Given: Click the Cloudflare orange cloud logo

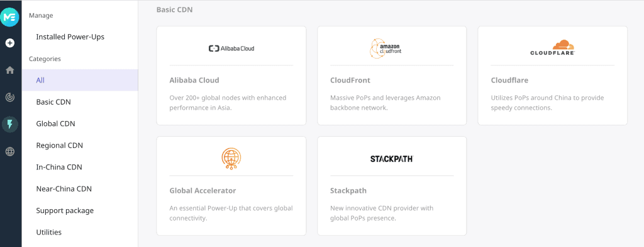Looking at the screenshot, I should (552, 48).
